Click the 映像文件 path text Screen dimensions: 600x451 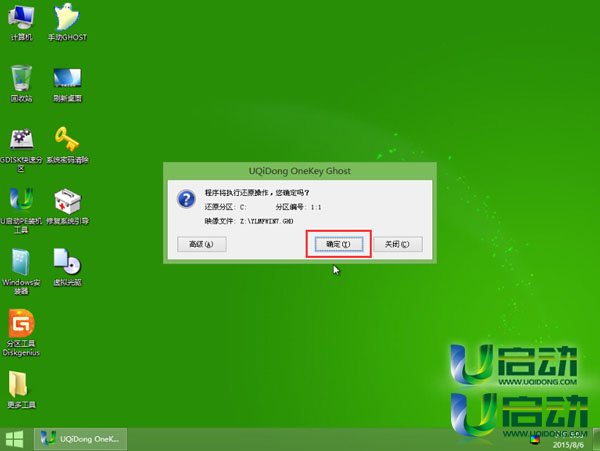click(249, 221)
